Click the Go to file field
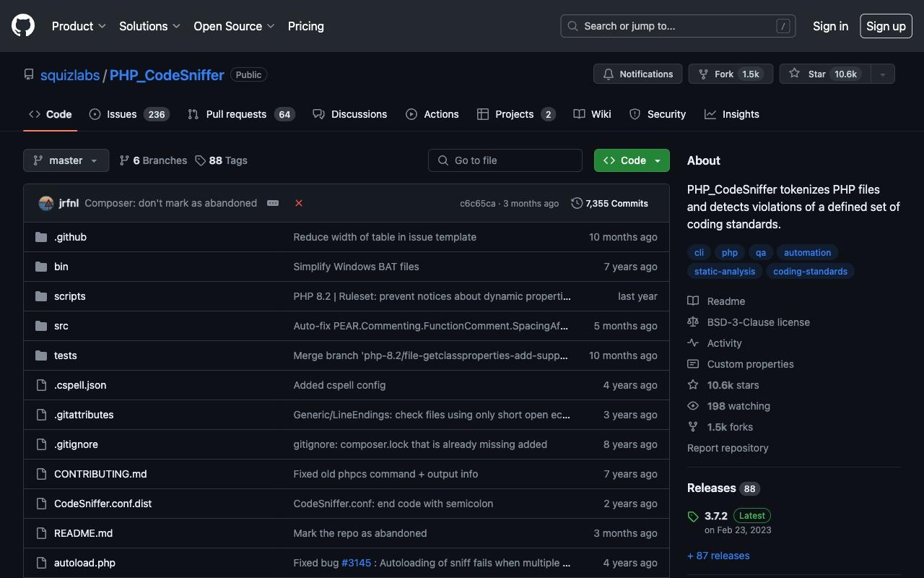The image size is (924, 578). (505, 160)
